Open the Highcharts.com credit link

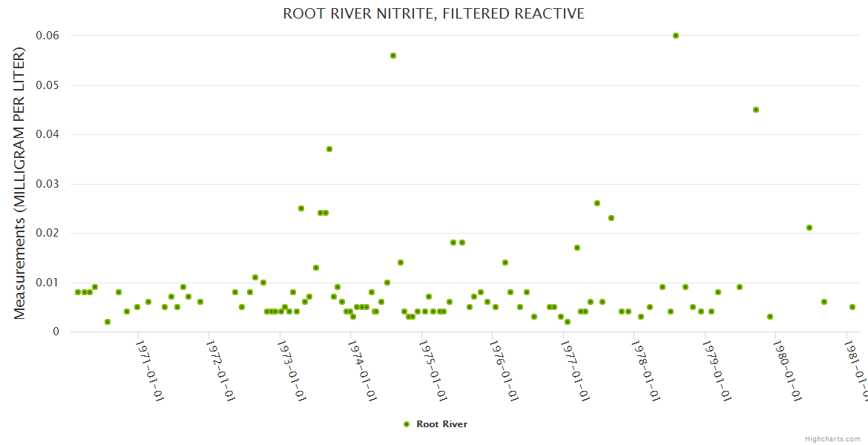pyautogui.click(x=832, y=438)
